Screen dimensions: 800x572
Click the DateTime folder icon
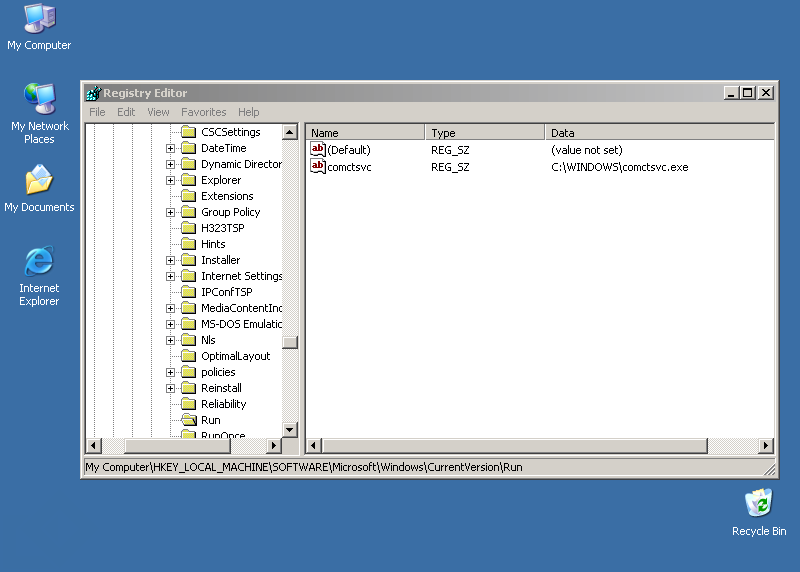189,148
